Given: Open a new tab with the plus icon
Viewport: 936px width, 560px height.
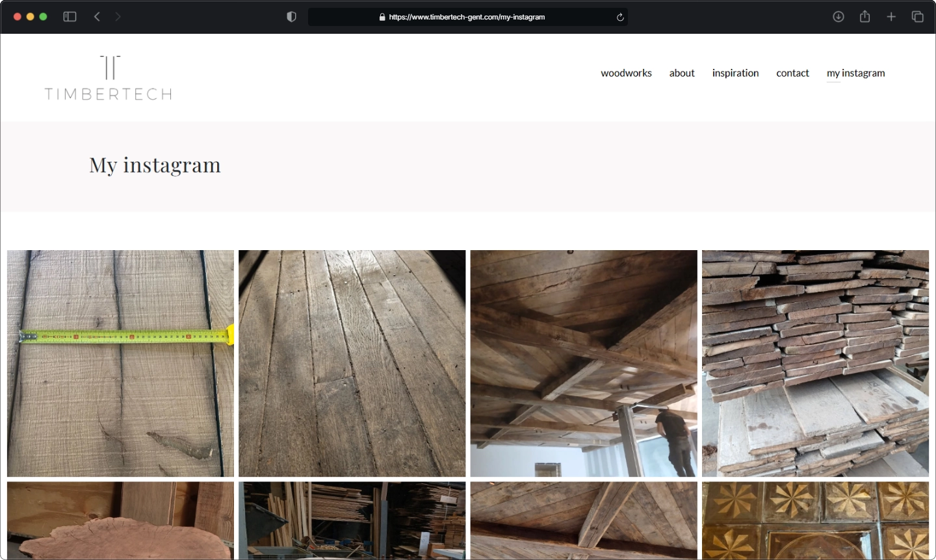Looking at the screenshot, I should coord(891,17).
